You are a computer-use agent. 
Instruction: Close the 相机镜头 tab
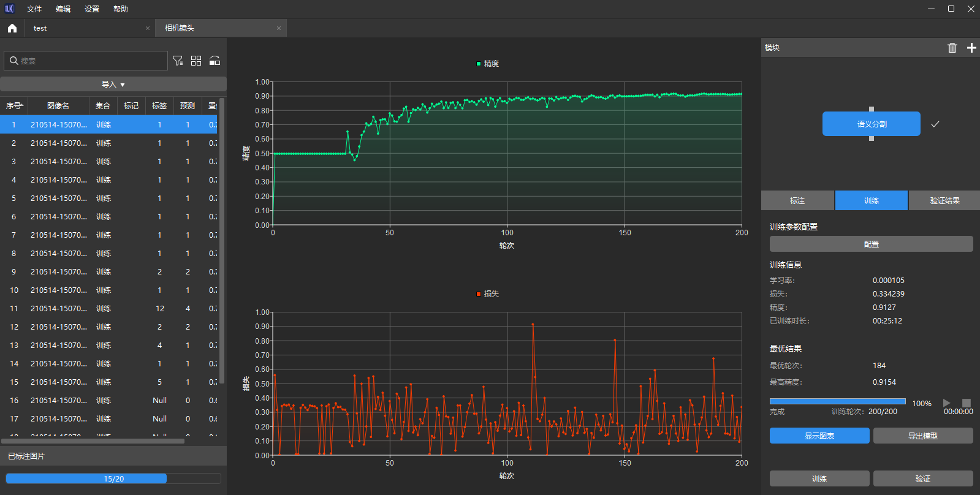coord(279,28)
